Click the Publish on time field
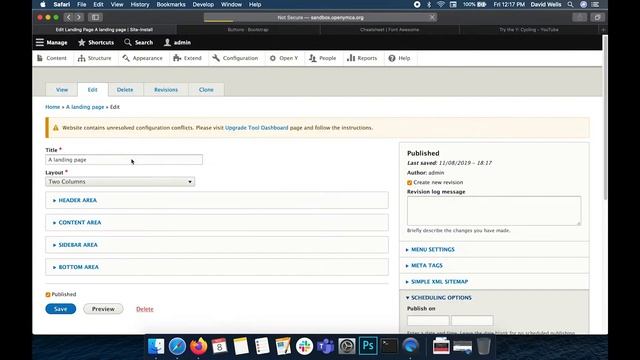Screen dimensions: 640x360 click(472, 320)
